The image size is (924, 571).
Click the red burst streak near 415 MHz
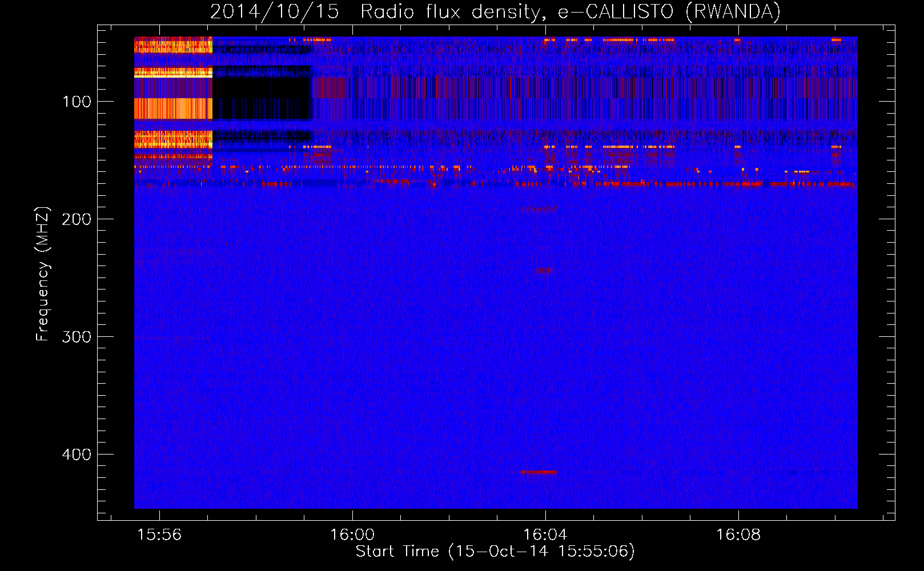539,472
